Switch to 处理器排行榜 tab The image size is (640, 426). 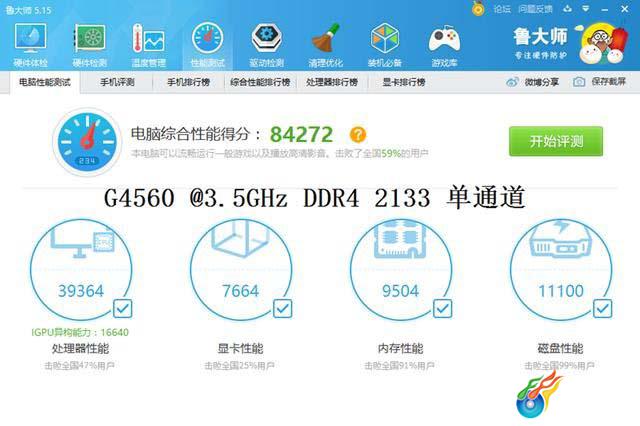tap(332, 82)
